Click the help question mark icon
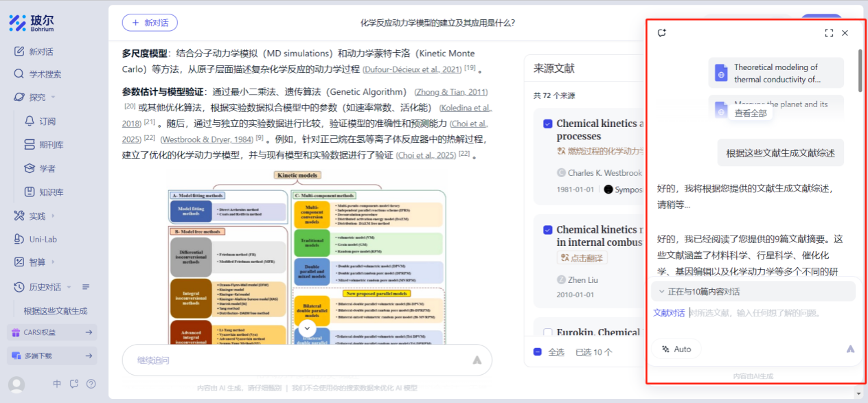The width and height of the screenshot is (868, 403). 91,384
